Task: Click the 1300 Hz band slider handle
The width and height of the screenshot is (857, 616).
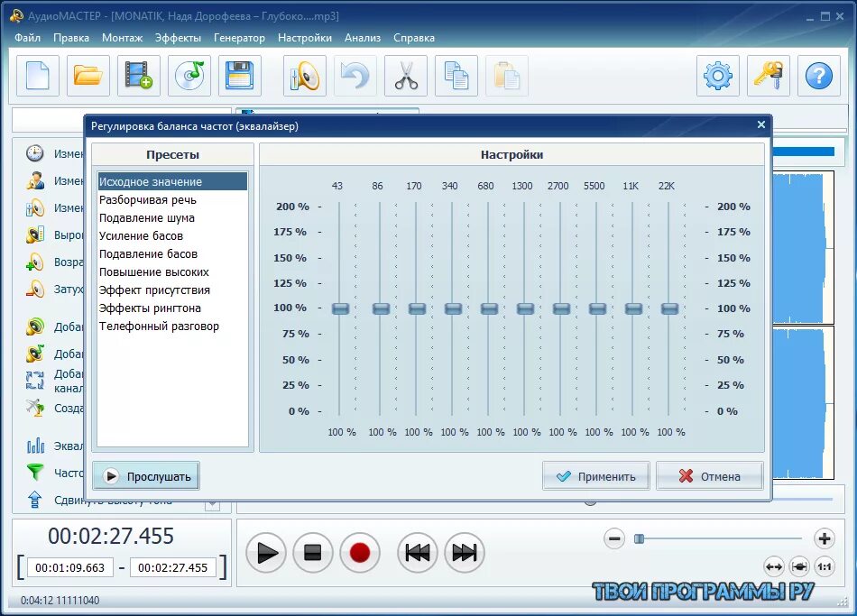Action: coord(525,308)
